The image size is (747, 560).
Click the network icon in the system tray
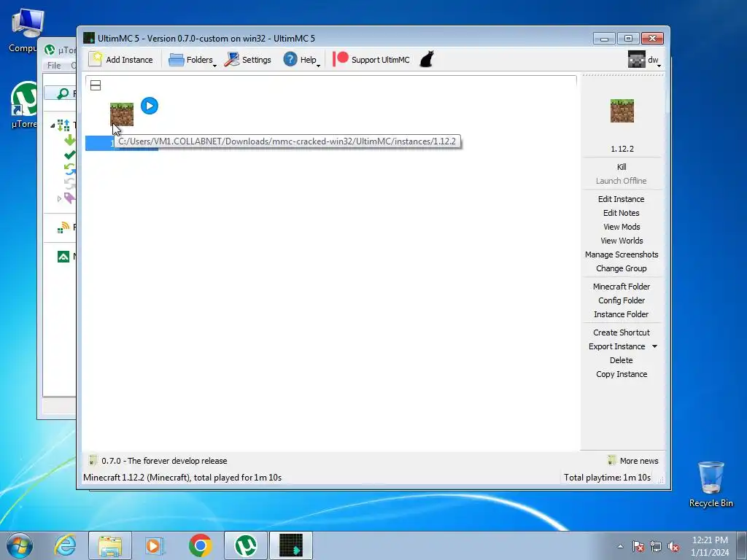656,546
